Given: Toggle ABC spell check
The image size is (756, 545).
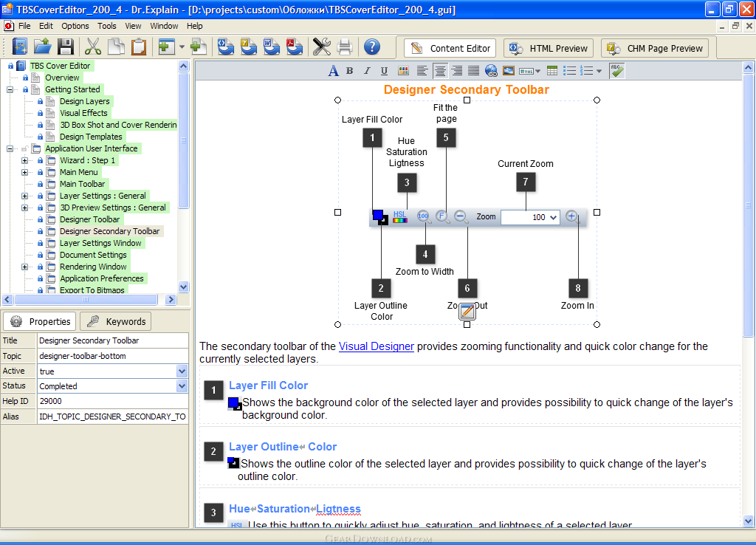Looking at the screenshot, I should 616,71.
